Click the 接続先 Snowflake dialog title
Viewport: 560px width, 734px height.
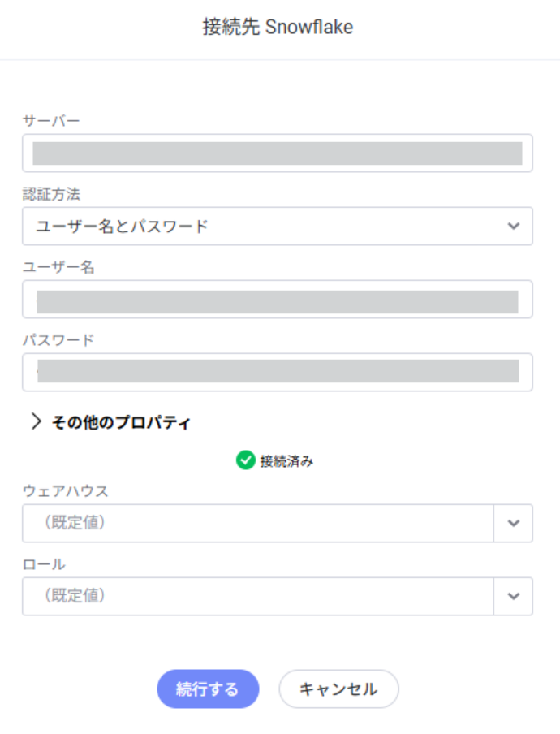coord(278,27)
